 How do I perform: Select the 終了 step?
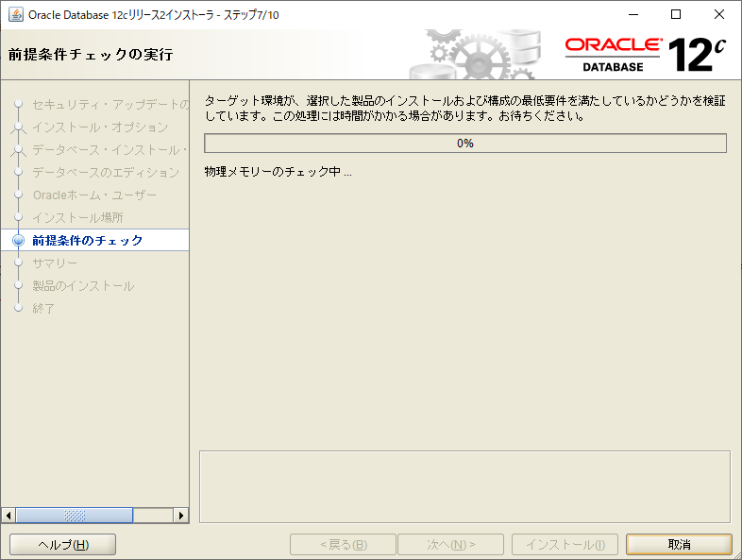click(x=43, y=309)
